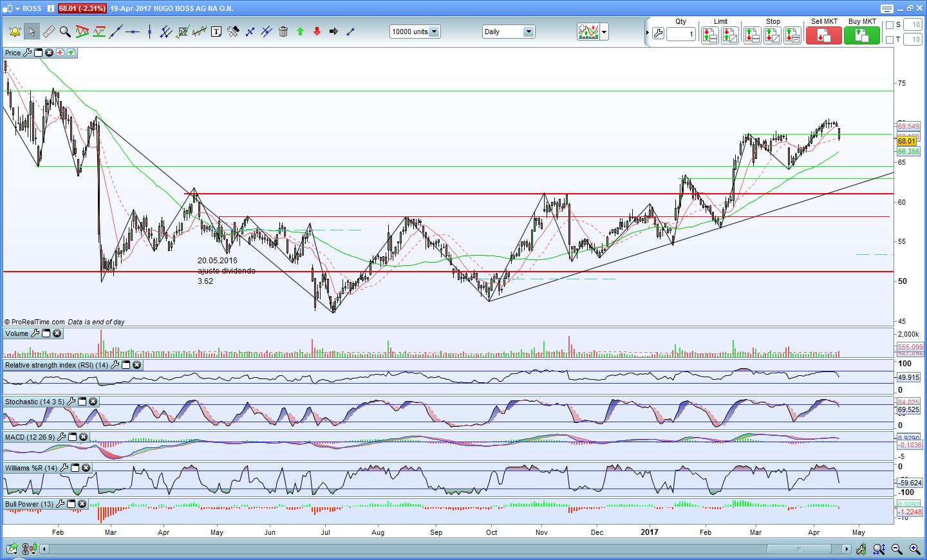Click the alert bell icon

[x=15, y=32]
